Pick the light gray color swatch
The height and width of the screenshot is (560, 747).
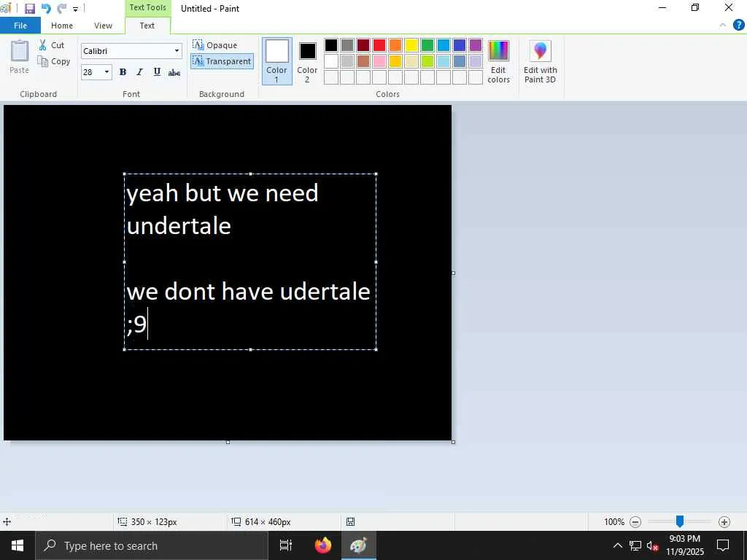[x=347, y=61]
